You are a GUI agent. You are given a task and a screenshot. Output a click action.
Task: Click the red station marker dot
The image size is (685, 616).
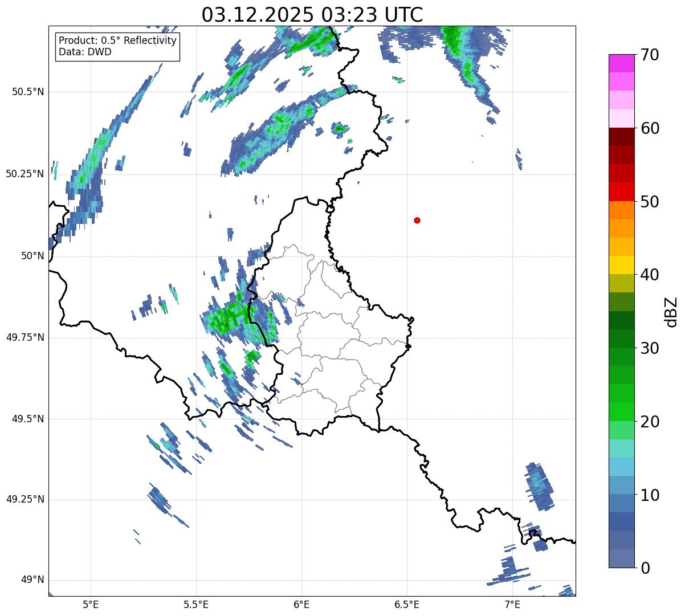point(417,220)
